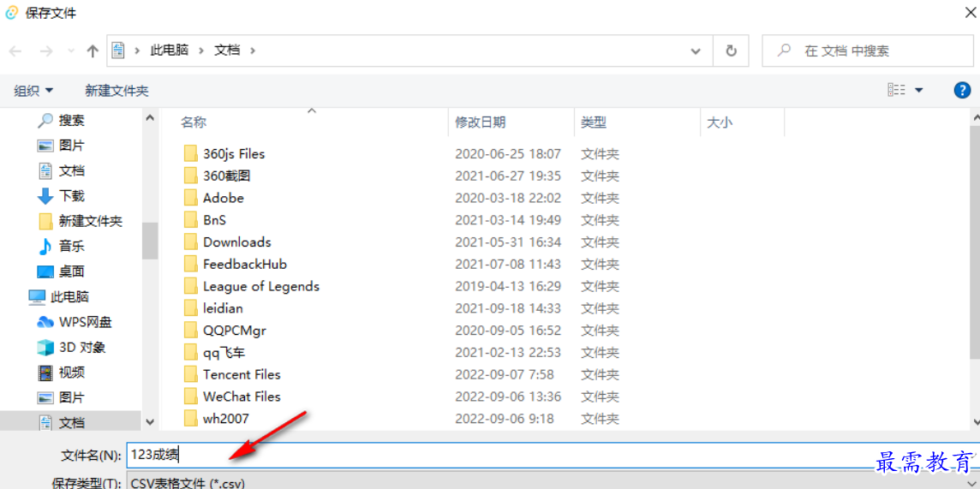The width and height of the screenshot is (980, 489).
Task: Create a folder with 新建文件夹
Action: pos(117,91)
